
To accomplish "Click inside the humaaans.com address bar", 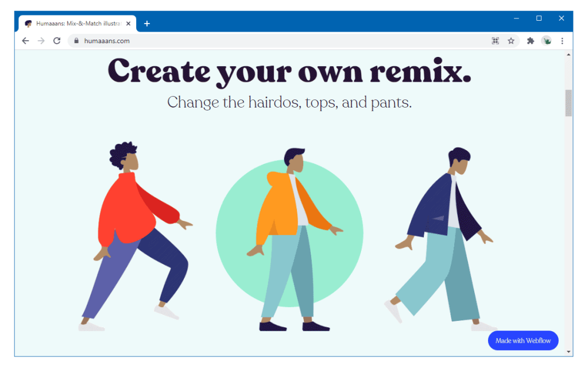I will coord(172,41).
